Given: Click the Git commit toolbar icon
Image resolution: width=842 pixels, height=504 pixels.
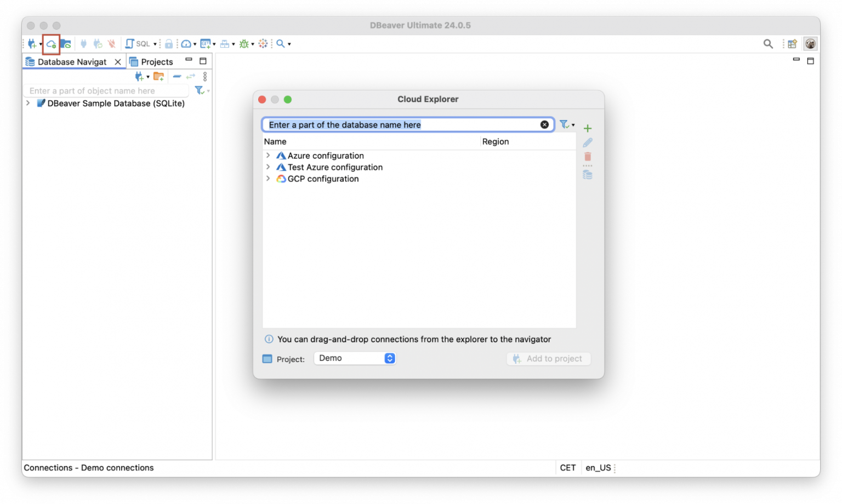Looking at the screenshot, I should 205,44.
